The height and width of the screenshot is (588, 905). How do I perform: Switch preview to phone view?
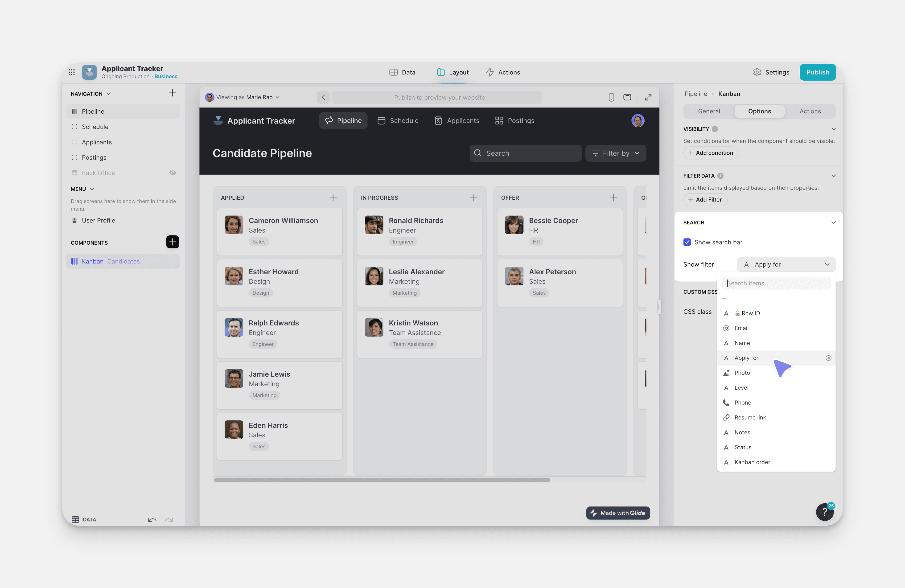tap(611, 97)
